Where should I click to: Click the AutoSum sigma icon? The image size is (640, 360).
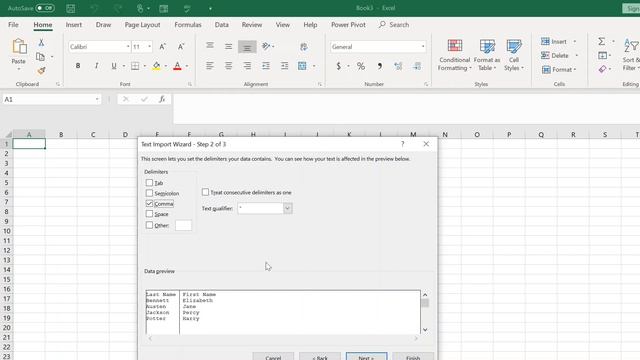click(x=602, y=41)
